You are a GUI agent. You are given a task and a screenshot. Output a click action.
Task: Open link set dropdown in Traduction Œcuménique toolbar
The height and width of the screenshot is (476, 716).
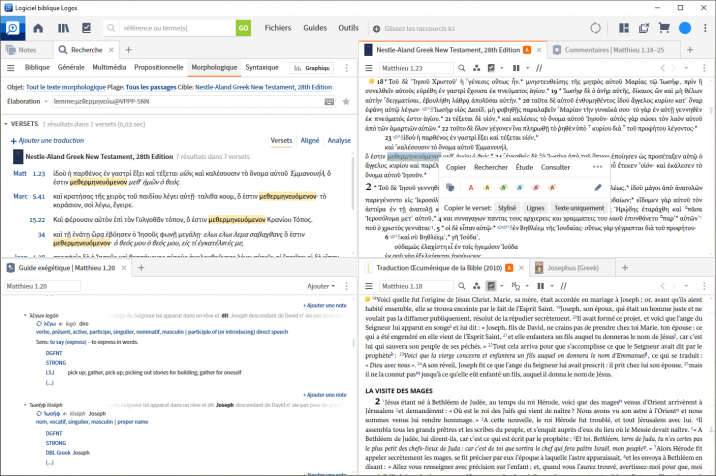(x=527, y=286)
